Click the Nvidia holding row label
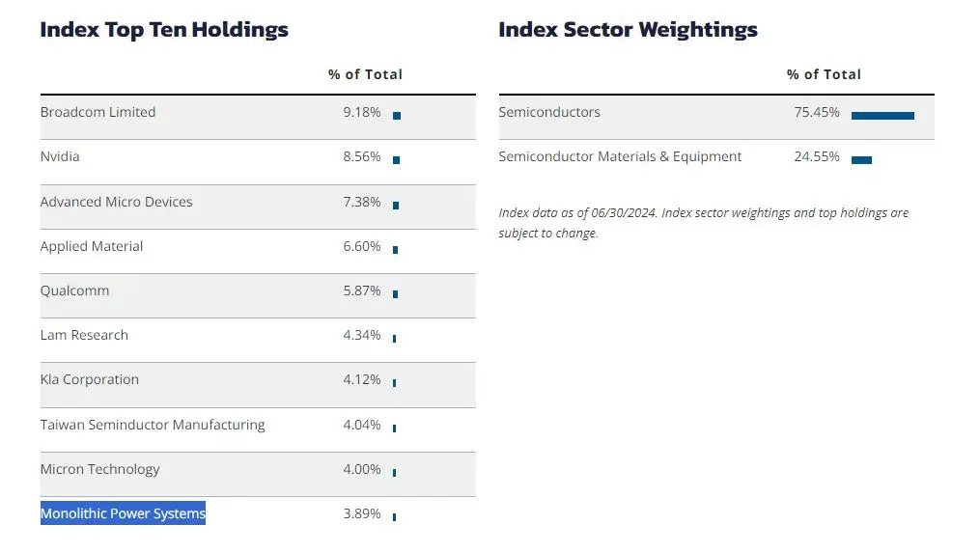The height and width of the screenshot is (553, 980). [x=60, y=156]
